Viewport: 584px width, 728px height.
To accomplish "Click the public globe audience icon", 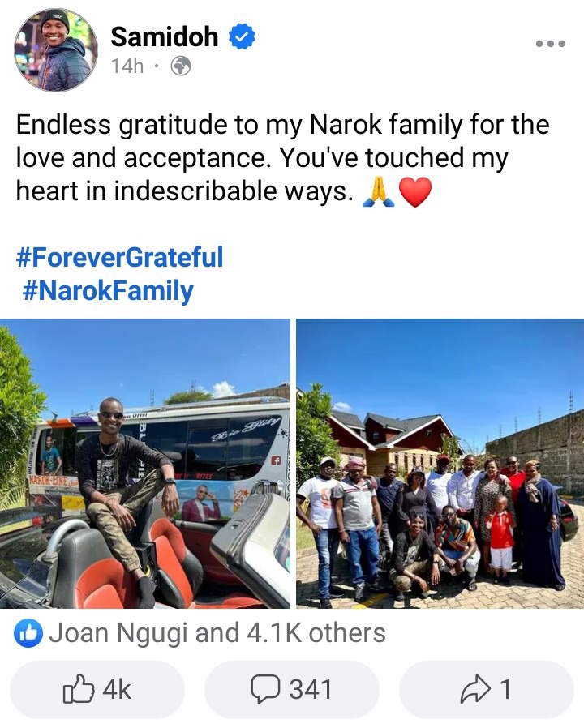I will pyautogui.click(x=181, y=66).
